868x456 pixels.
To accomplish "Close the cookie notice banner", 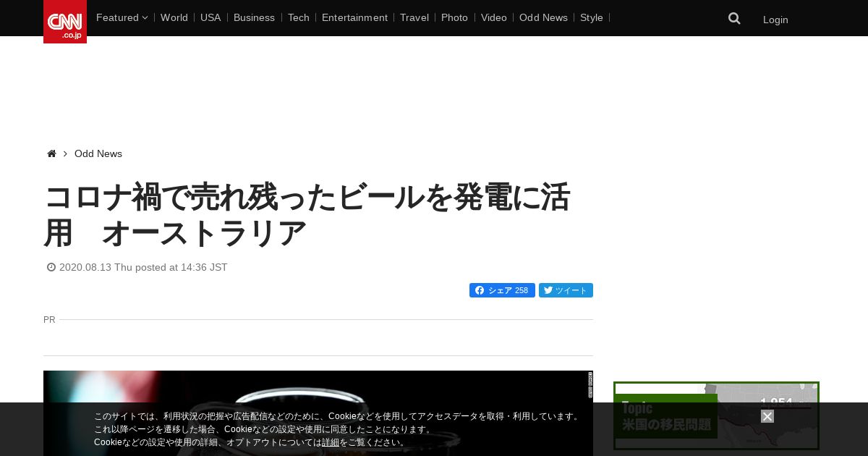I will [x=767, y=416].
